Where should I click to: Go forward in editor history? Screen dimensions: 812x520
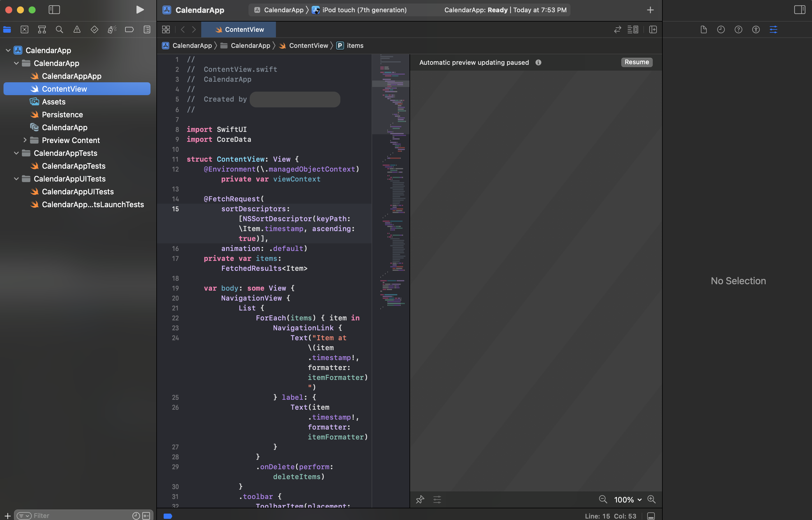tap(194, 30)
